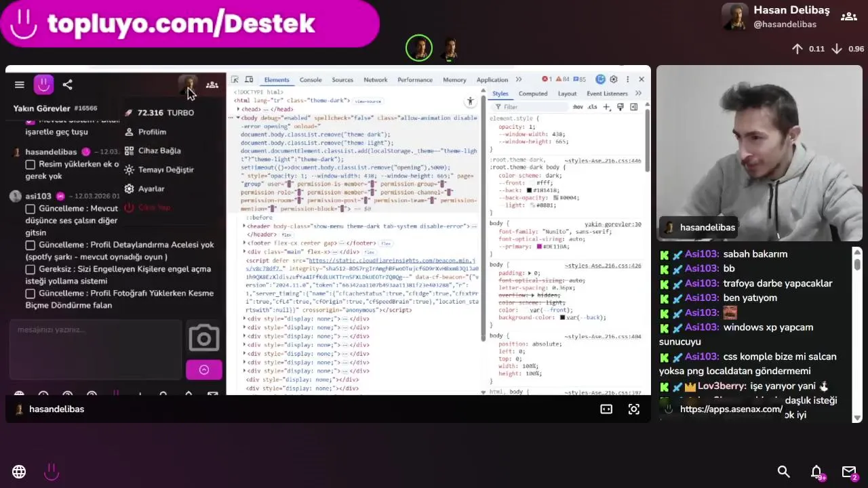
Task: Open DevTools settings gear
Action: coord(614,79)
